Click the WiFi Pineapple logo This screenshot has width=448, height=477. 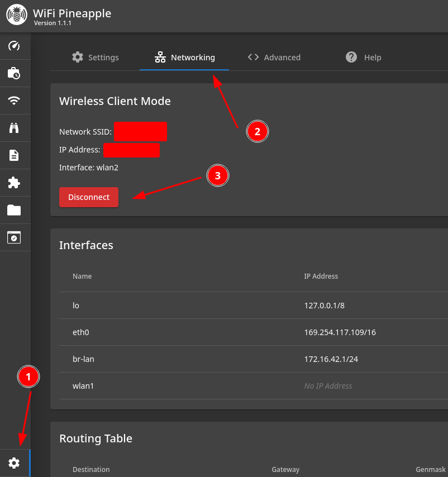17,15
